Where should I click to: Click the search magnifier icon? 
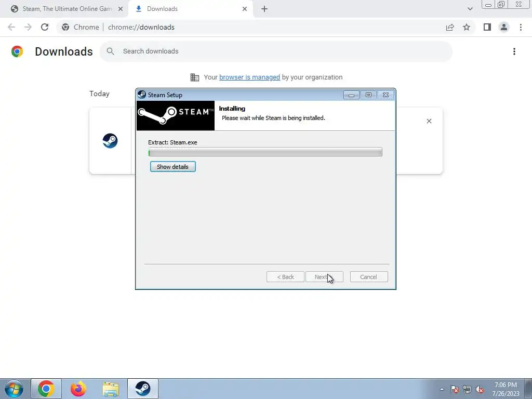pos(110,51)
